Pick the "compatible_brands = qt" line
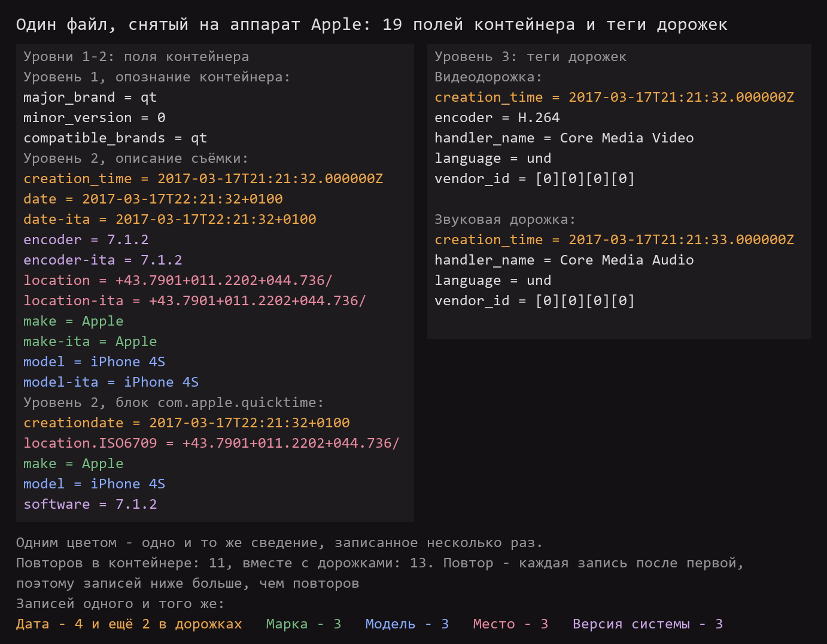827x644 pixels. (x=115, y=138)
